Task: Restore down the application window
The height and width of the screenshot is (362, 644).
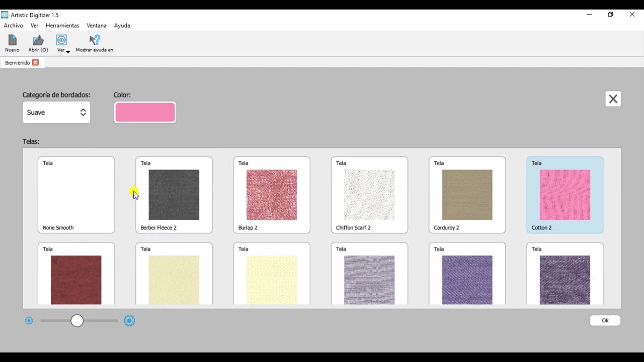Action: click(610, 15)
